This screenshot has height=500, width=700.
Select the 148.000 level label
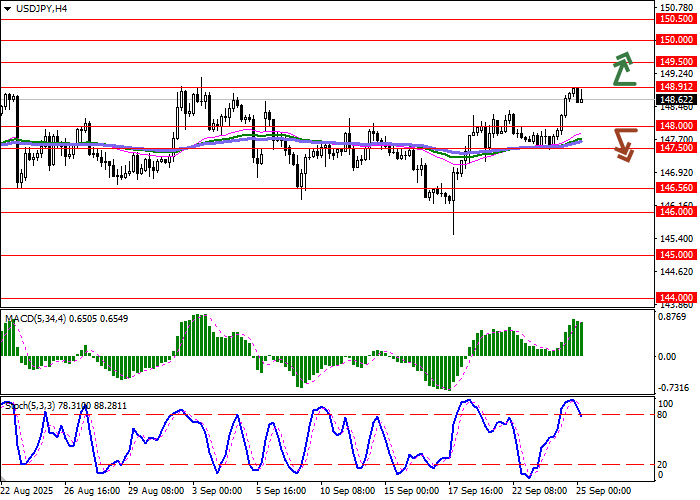pyautogui.click(x=676, y=126)
